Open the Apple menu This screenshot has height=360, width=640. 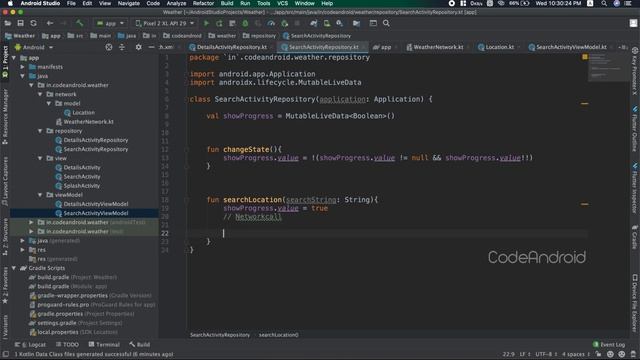[x=10, y=3]
